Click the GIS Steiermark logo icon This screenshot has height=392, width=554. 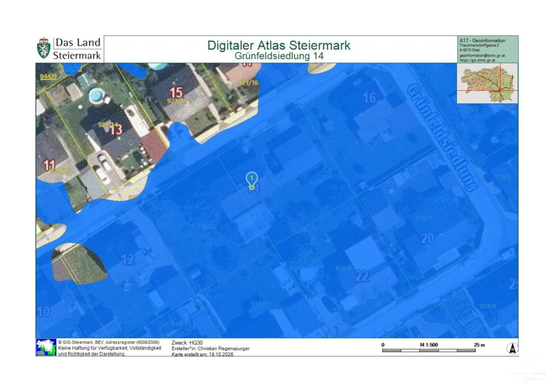pyautogui.click(x=46, y=347)
